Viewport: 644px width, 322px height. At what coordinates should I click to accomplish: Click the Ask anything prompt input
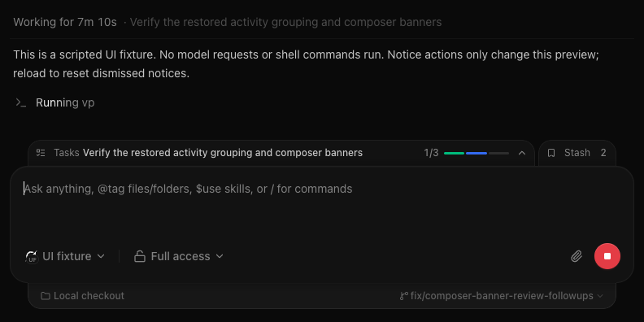321,206
